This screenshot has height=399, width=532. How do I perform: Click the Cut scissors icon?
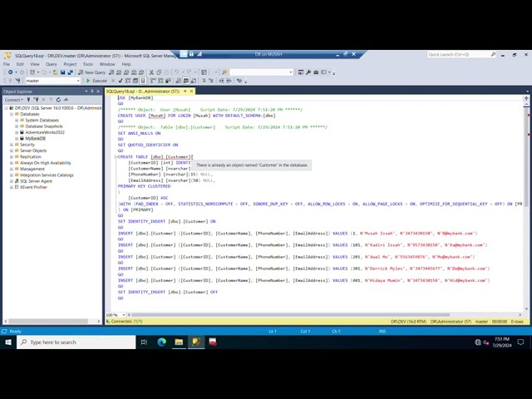point(151,72)
